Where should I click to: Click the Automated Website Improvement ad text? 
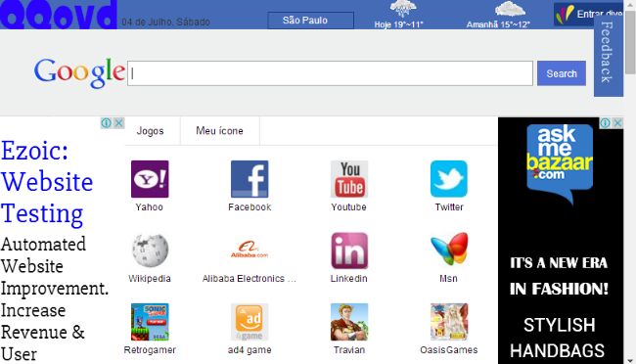55,266
